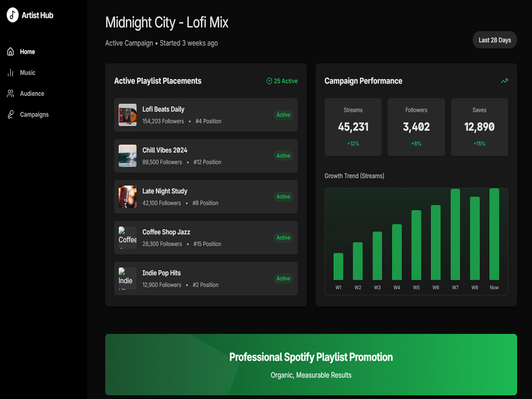Click the +8% followers change value
This screenshot has width=532, height=399.
pos(417,144)
